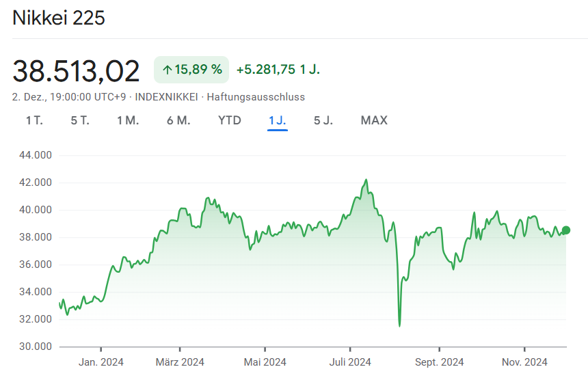Screen dimensions: 588x380
Task: Show the 5 J. chart range
Action: (323, 121)
